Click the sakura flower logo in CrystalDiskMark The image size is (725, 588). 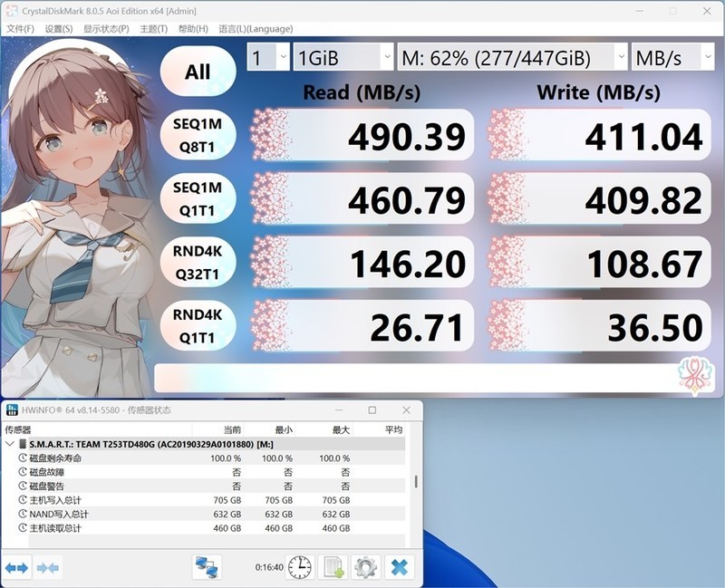click(693, 375)
